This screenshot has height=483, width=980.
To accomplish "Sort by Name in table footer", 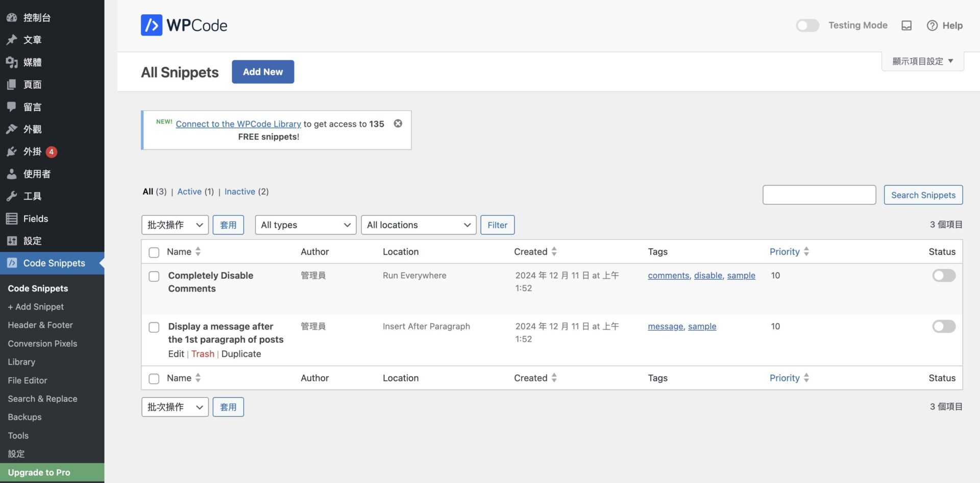I will pyautogui.click(x=184, y=378).
